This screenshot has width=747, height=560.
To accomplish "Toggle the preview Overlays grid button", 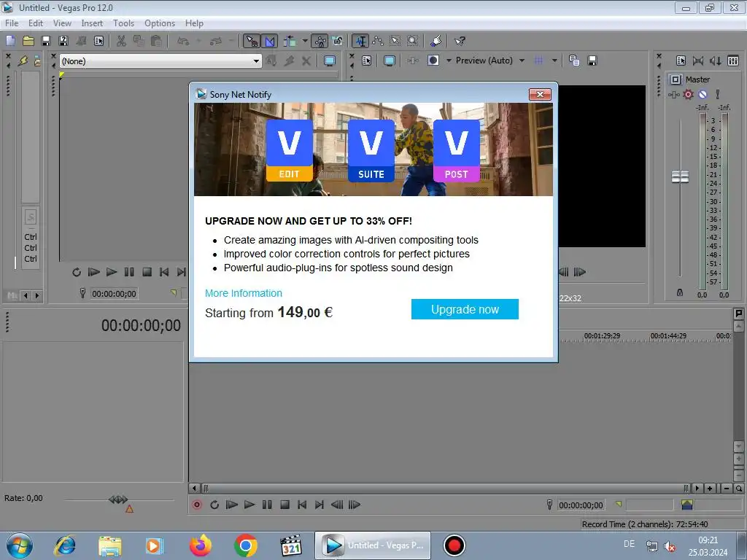I will pos(539,61).
